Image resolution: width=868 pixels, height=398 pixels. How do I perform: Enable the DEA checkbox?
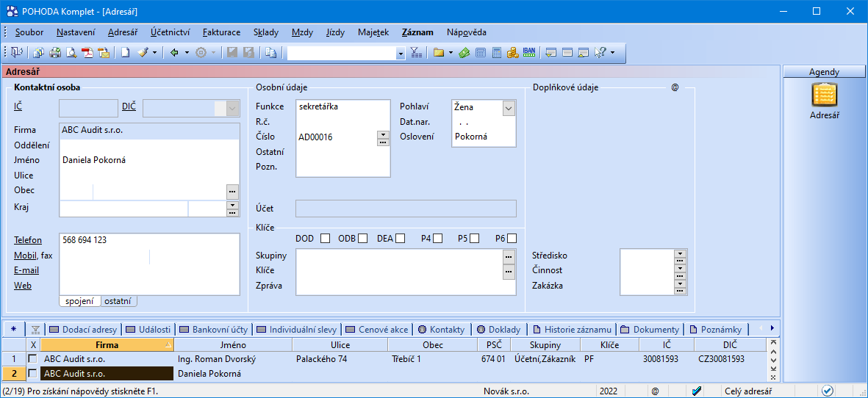point(401,239)
